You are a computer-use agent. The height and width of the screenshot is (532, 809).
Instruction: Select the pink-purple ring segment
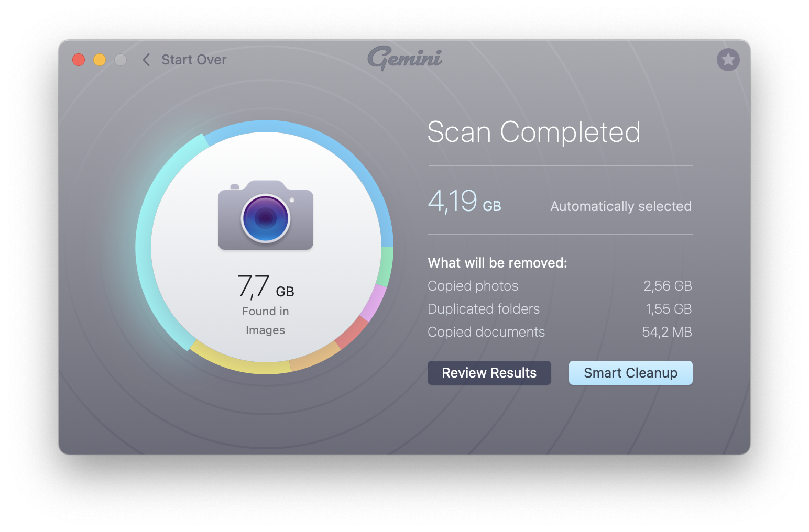(374, 303)
